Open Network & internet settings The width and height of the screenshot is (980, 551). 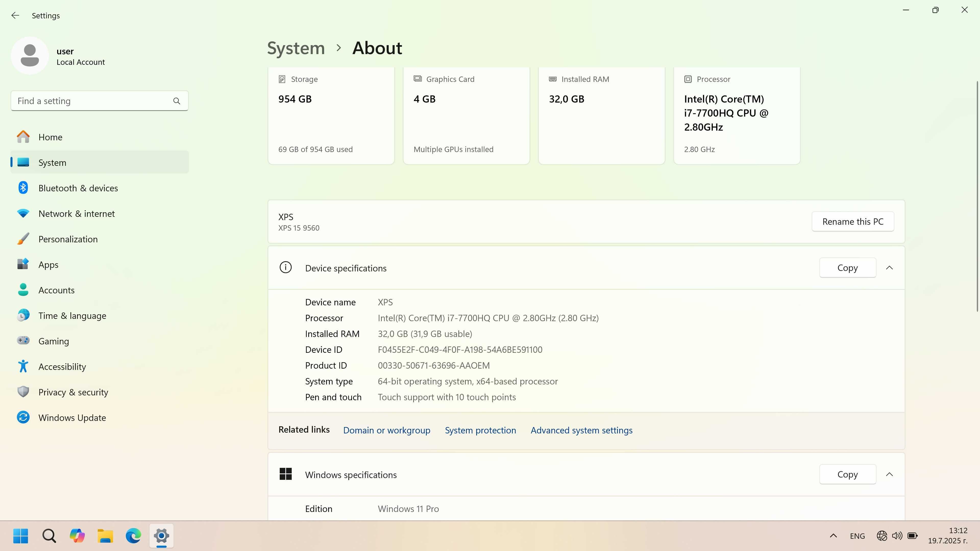coord(100,213)
